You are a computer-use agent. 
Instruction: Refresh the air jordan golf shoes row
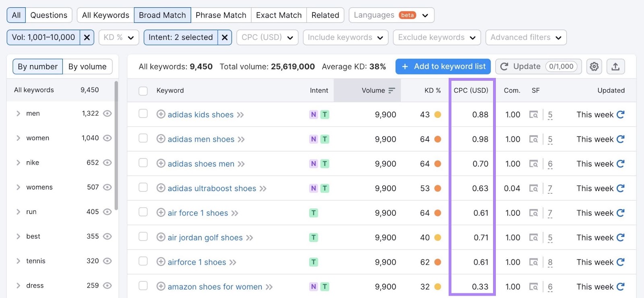pos(620,237)
